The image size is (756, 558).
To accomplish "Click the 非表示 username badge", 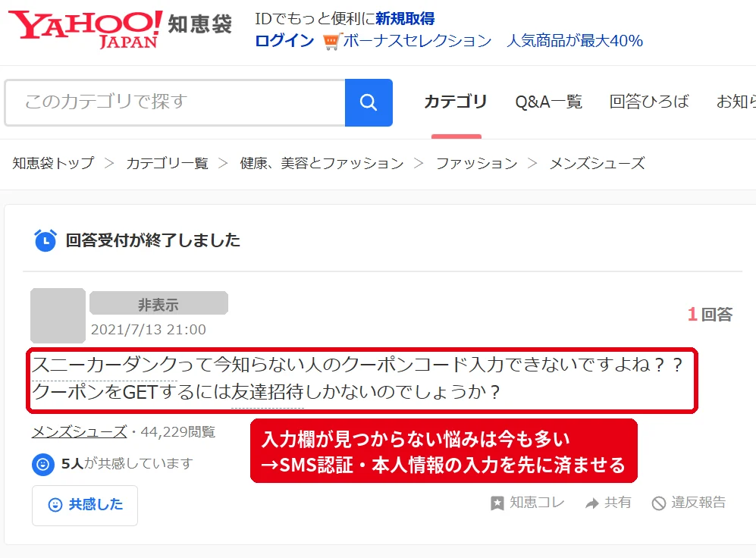I will pos(158,303).
